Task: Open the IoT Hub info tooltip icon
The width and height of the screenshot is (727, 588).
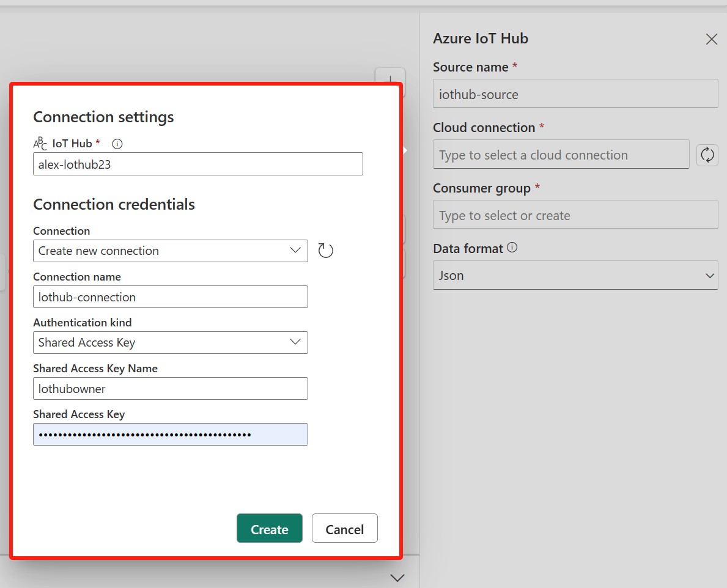Action: (117, 144)
